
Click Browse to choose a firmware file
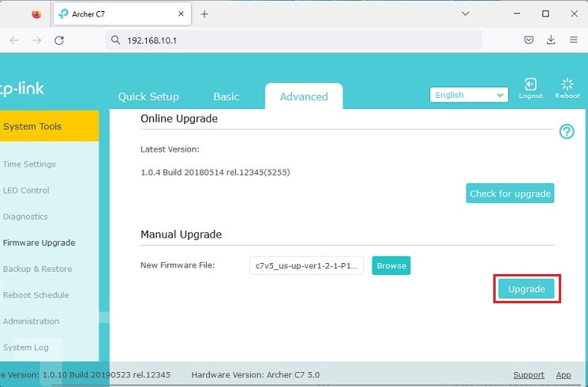[x=391, y=265]
